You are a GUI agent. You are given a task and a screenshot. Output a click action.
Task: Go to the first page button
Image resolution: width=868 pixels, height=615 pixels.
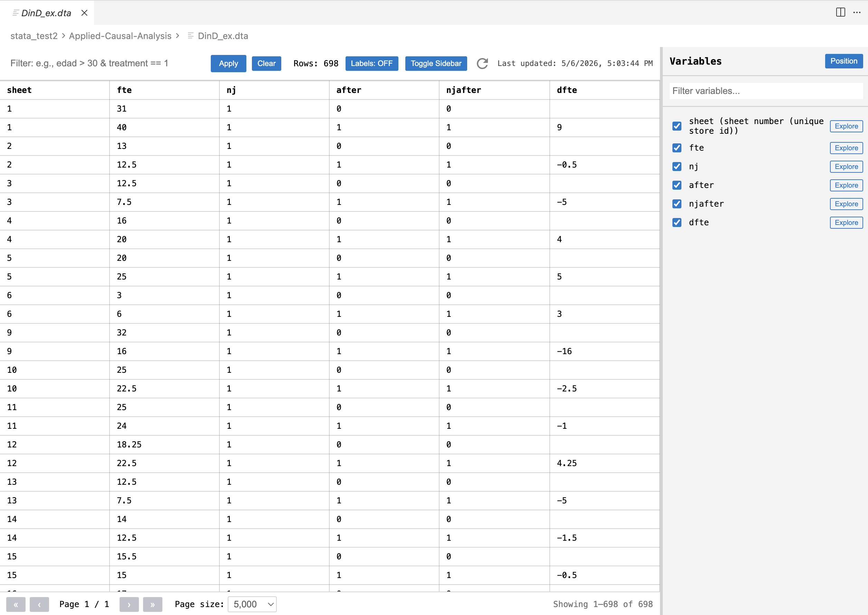16,604
